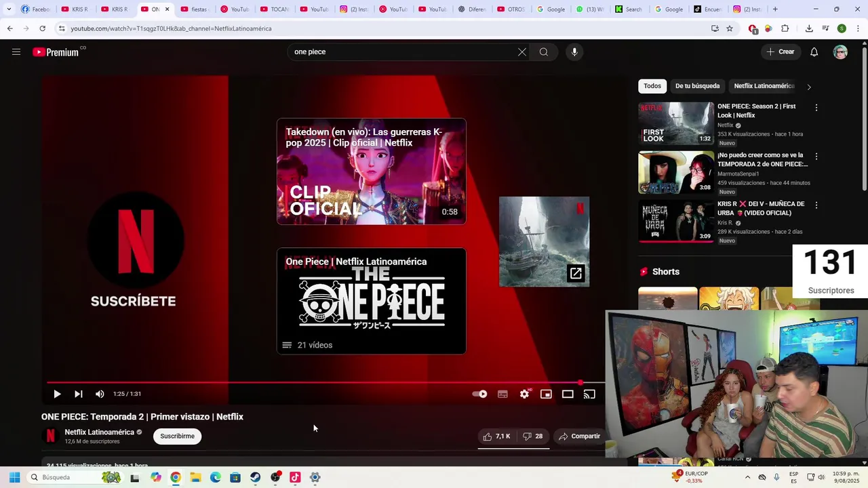This screenshot has height=488, width=868.
Task: Share the video with Compartir
Action: pyautogui.click(x=579, y=436)
